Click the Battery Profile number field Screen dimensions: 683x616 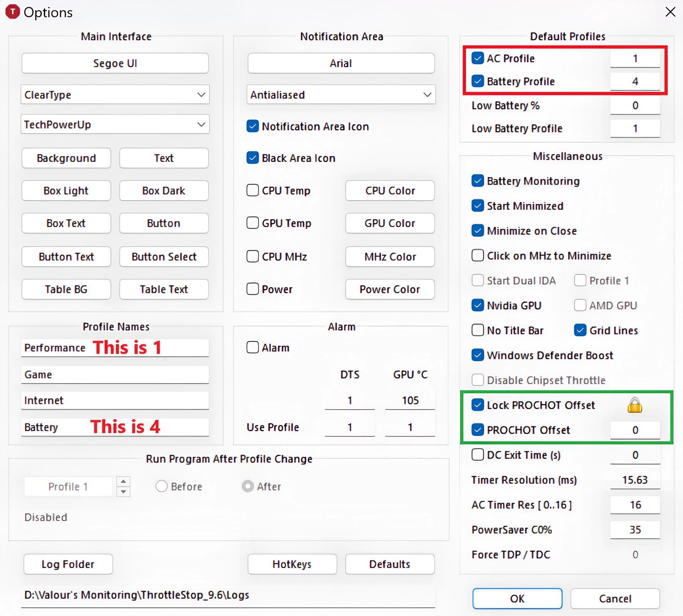point(635,81)
